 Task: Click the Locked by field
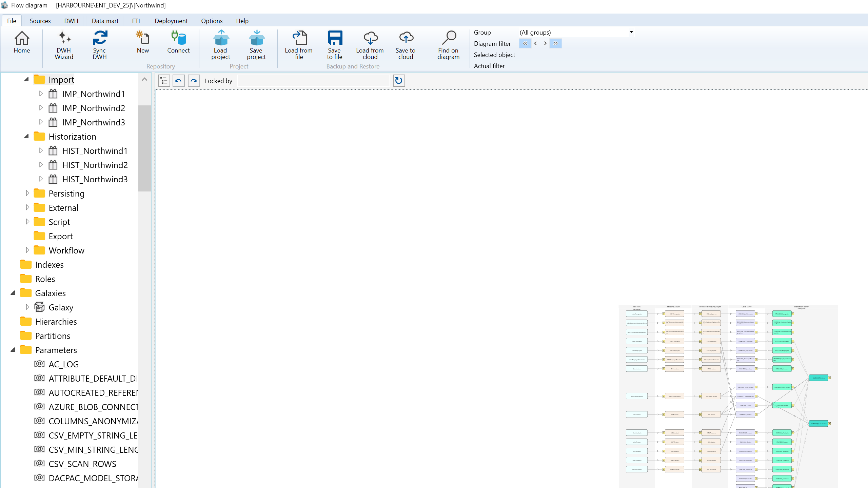click(314, 81)
